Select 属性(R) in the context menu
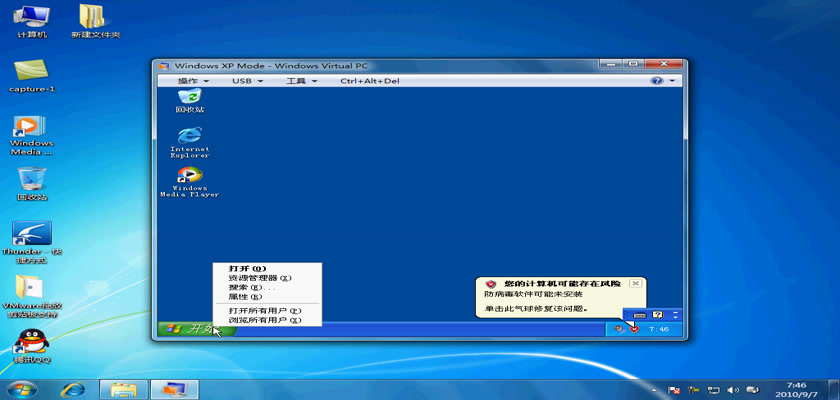This screenshot has width=840, height=400. coord(245,297)
